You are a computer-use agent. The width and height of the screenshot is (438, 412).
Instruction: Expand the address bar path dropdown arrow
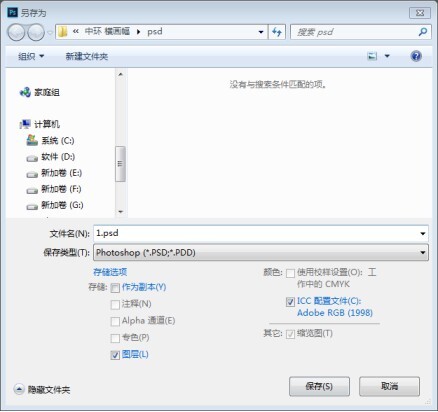[261, 32]
